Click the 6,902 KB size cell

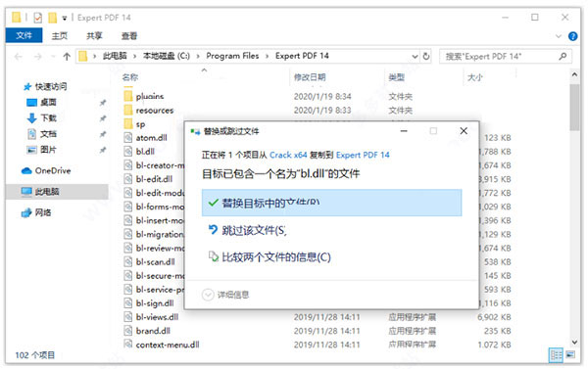[x=494, y=317]
